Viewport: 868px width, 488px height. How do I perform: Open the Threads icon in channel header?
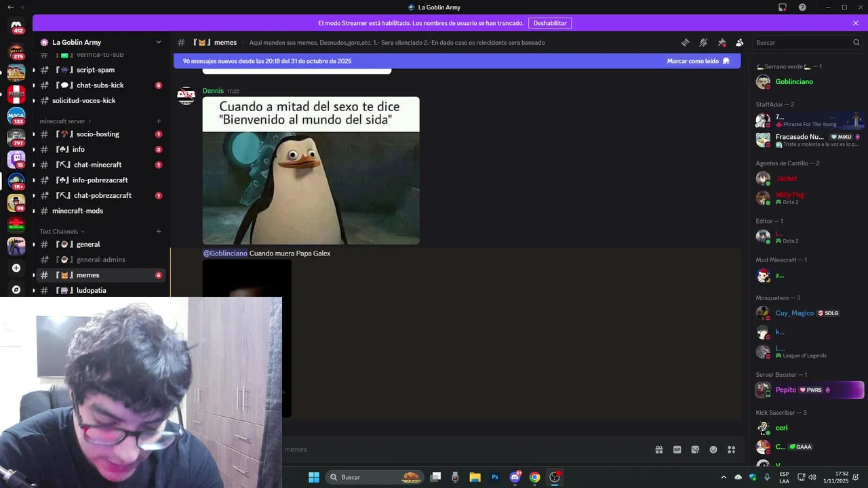point(685,42)
